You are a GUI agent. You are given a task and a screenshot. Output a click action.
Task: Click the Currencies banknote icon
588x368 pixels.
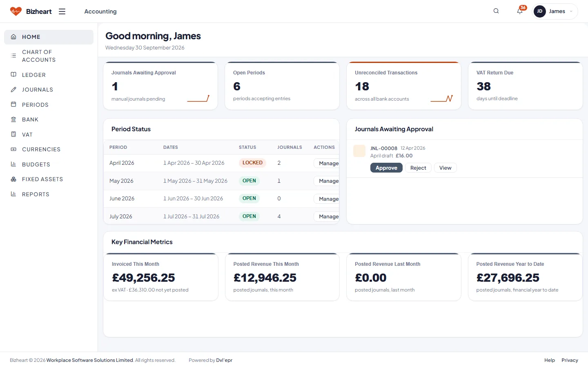(13, 149)
